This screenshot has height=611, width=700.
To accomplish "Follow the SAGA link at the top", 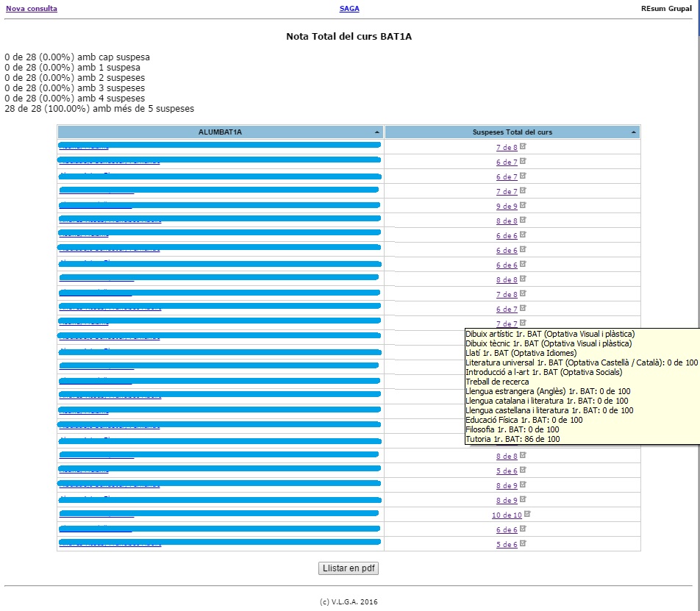I will click(x=349, y=9).
